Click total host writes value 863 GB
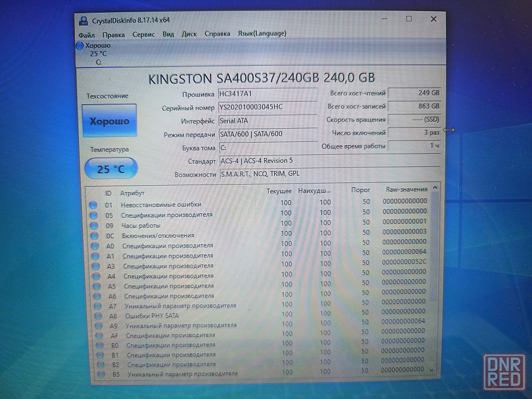532x399 pixels. (414, 106)
